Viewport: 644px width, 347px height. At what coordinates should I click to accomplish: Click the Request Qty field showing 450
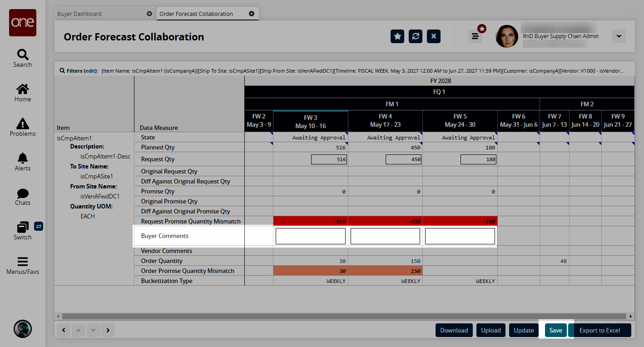pos(403,159)
